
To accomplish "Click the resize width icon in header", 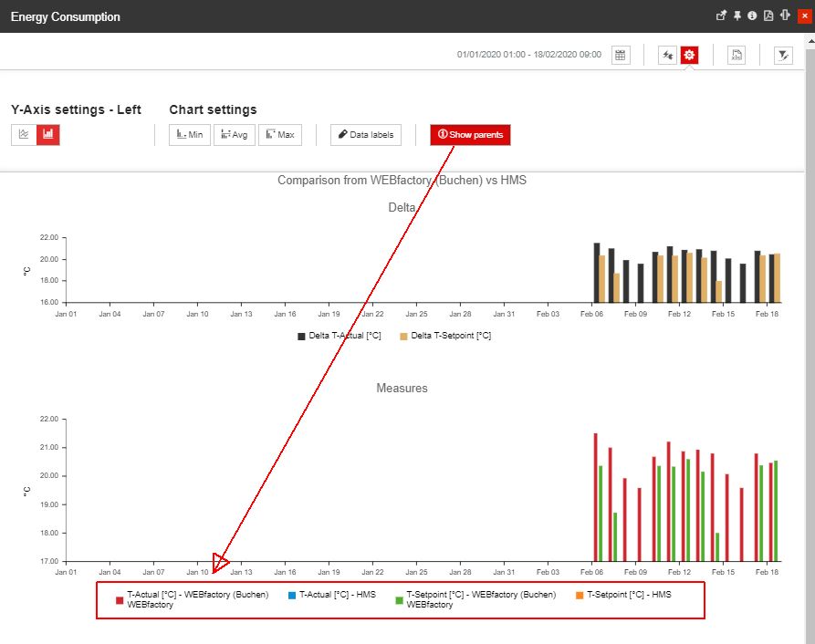I will click(783, 16).
